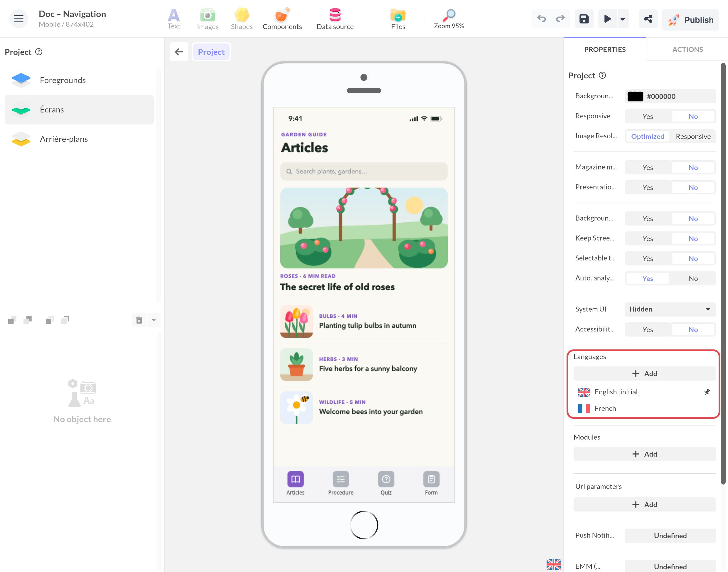This screenshot has width=728, height=572.
Task: Click Push Notification Undefined button
Action: click(670, 536)
